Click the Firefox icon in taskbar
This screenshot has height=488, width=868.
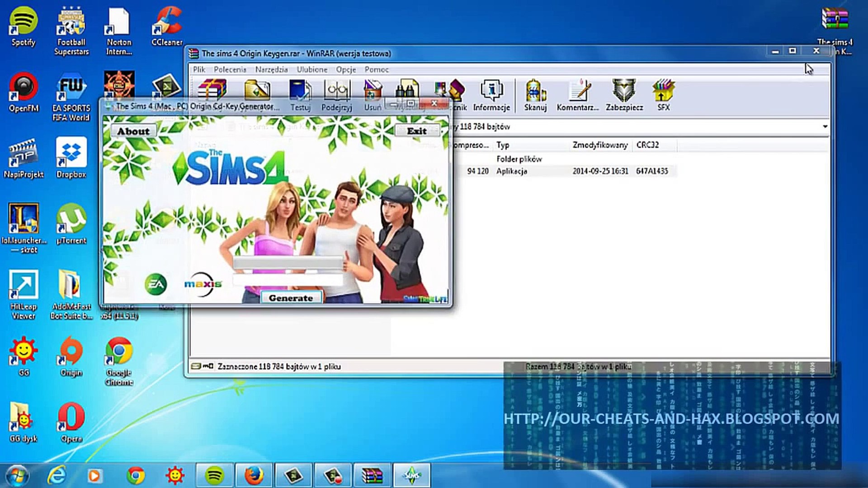coord(254,475)
